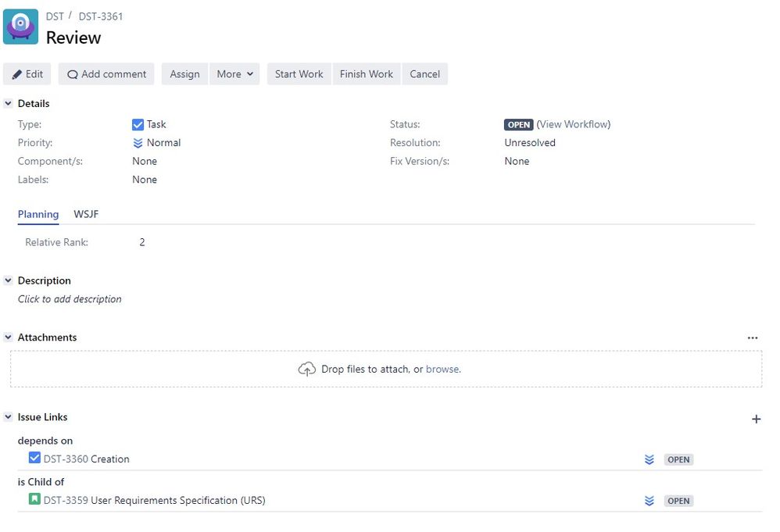Switch to the Planning tab

click(38, 214)
